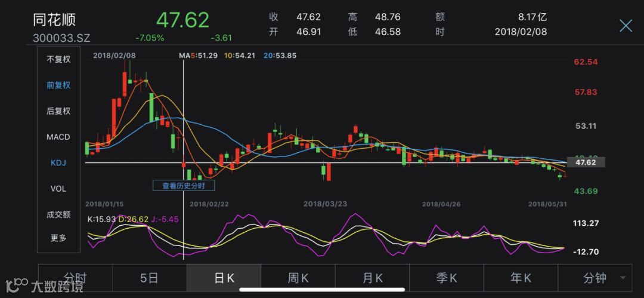Click the -3.61 change amount
Image resolution: width=644 pixels, height=298 pixels.
[221, 38]
